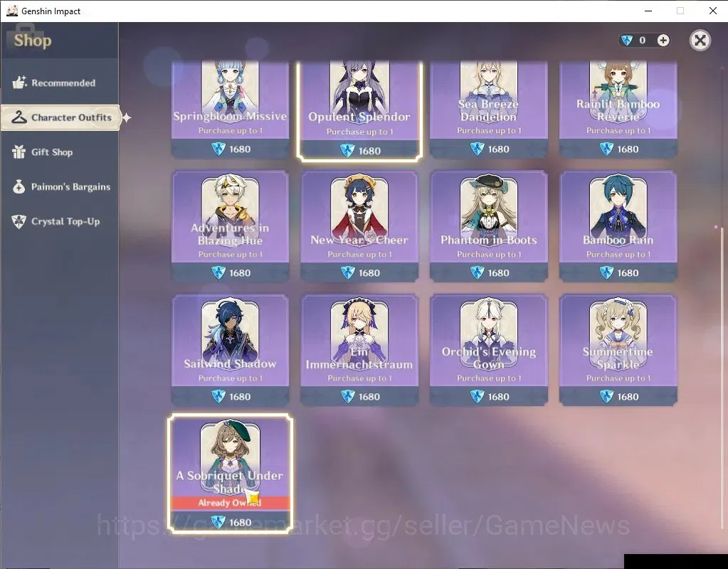Click the 1680 price on Bamboo Rain
Screen dimensions: 728x569
(628, 273)
